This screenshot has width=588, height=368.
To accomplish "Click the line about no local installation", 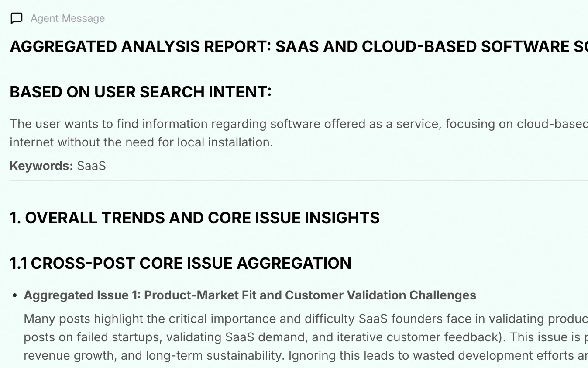I will 141,142.
